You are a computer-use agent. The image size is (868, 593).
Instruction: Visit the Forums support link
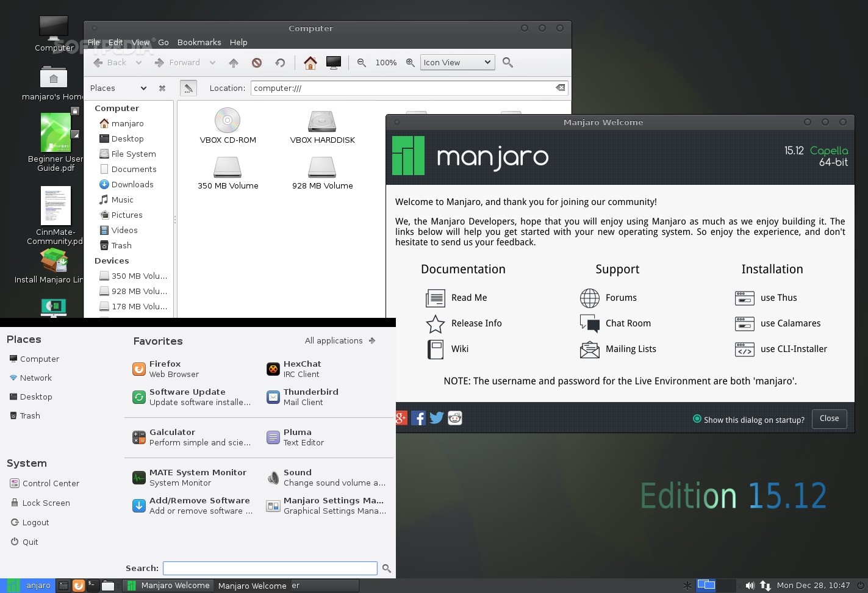tap(609, 298)
